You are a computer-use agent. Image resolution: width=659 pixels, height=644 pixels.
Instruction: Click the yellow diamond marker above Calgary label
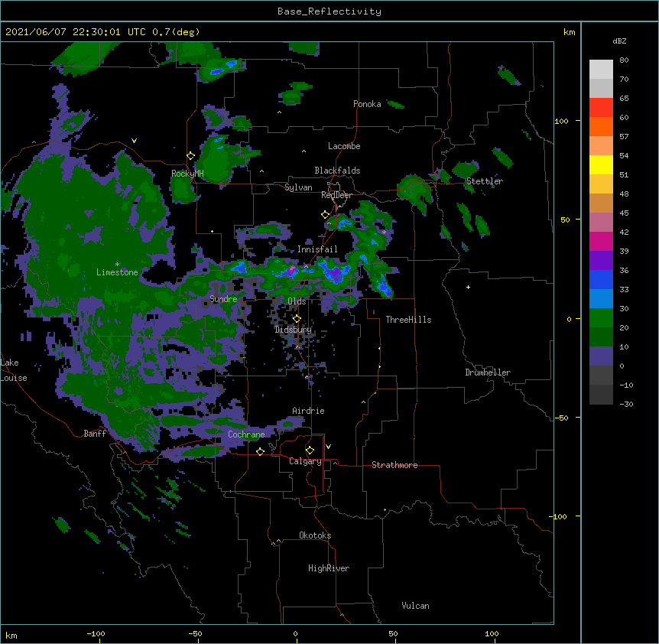pos(310,450)
